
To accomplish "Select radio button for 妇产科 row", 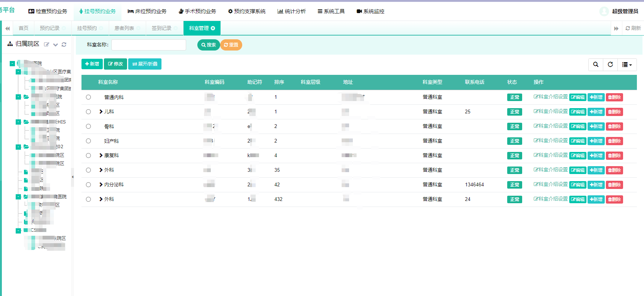I will pyautogui.click(x=88, y=141).
